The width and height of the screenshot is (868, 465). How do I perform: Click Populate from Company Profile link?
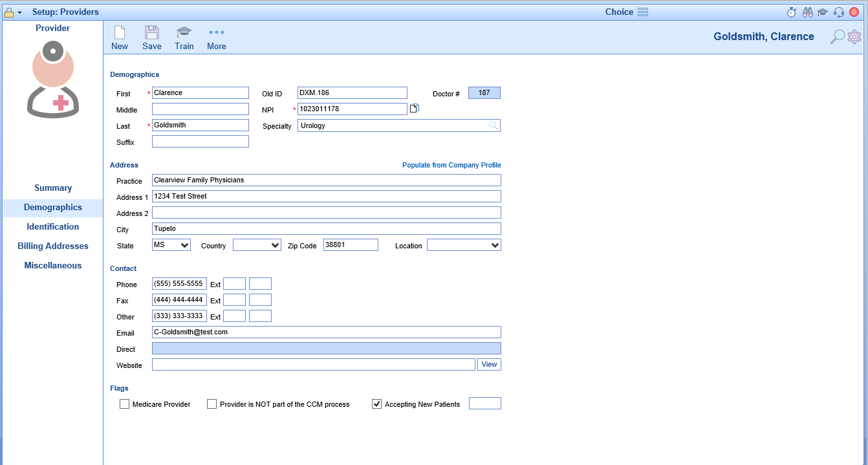coord(451,165)
